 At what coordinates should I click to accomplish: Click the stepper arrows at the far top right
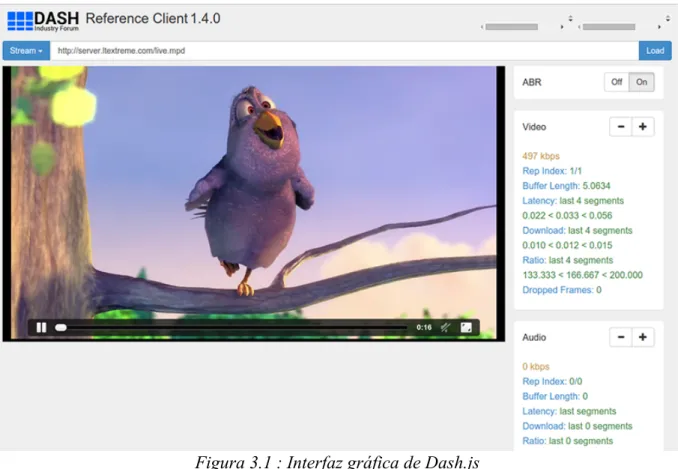[x=668, y=19]
